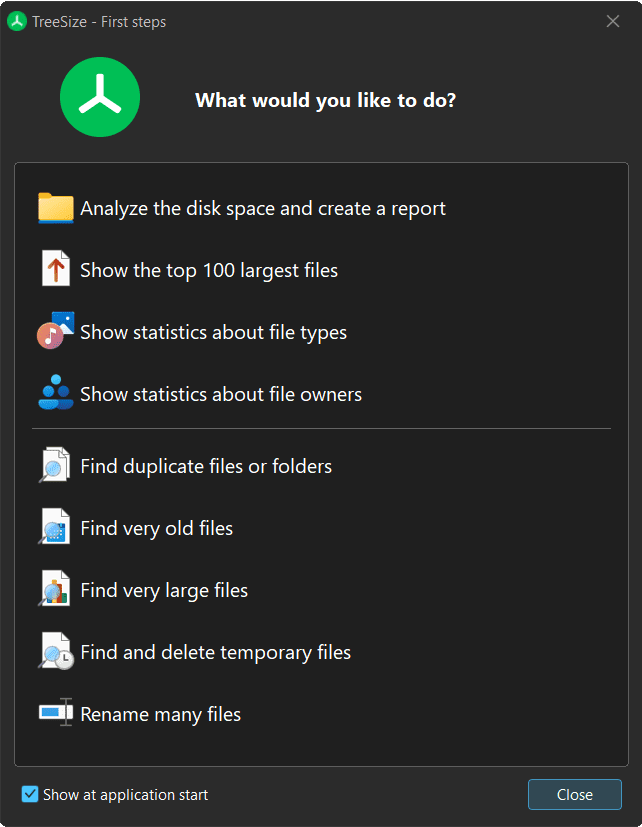Select Find very large files
This screenshot has height=827, width=642.
[x=164, y=590]
